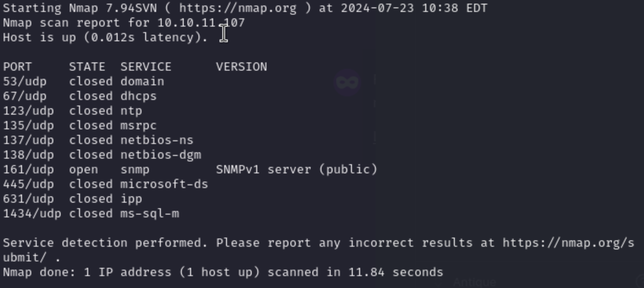The image size is (644, 288).
Task: Click the SERVICE column header
Action: click(146, 67)
